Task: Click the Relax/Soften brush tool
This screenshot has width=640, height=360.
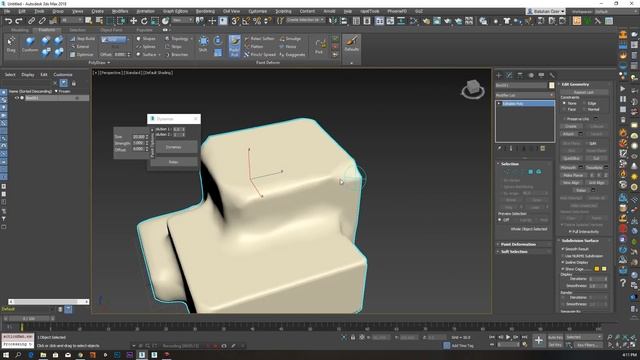Action: coord(260,38)
